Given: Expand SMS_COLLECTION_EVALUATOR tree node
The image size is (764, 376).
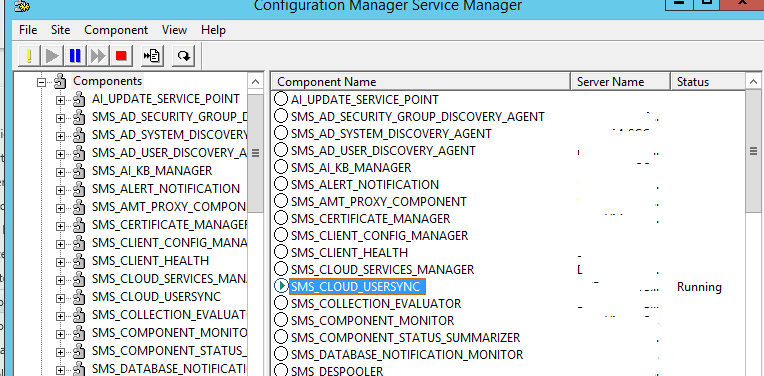Looking at the screenshot, I should 60,317.
